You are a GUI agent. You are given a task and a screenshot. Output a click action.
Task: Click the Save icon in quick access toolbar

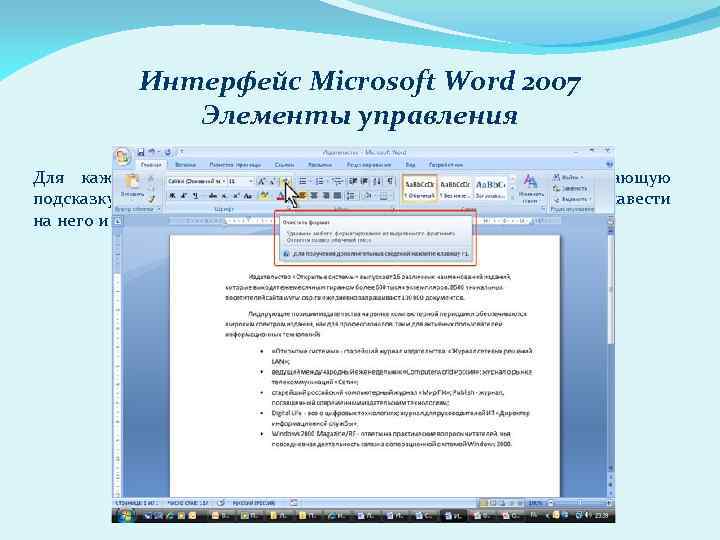point(141,152)
